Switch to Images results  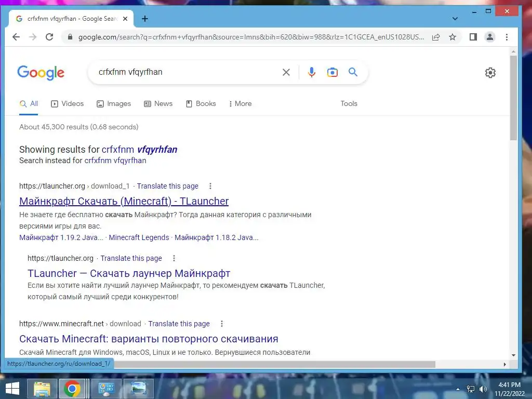click(114, 103)
